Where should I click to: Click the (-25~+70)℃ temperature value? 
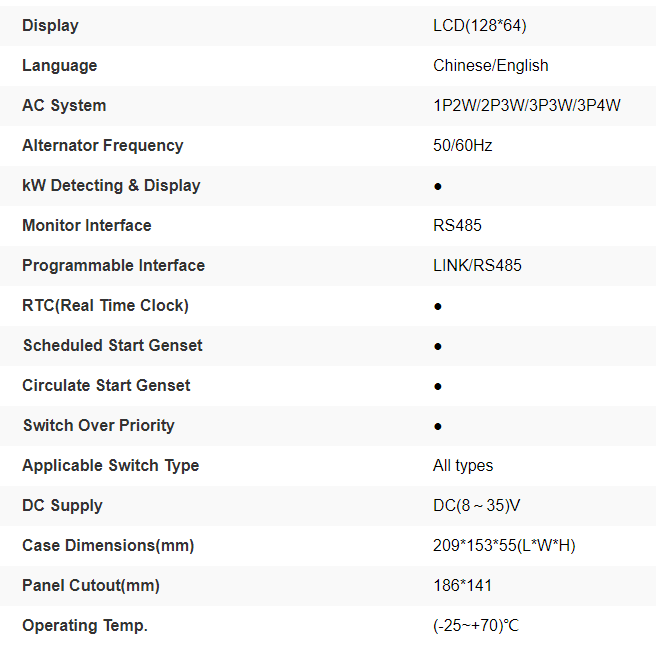pos(476,625)
